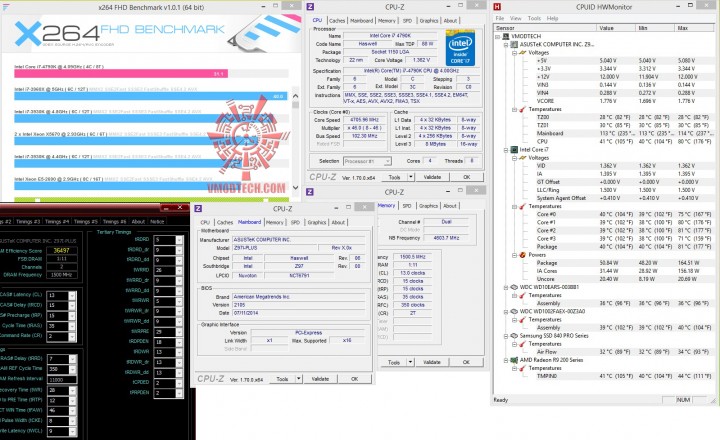Open the Notice tab in the memory timing tool

tap(157, 221)
